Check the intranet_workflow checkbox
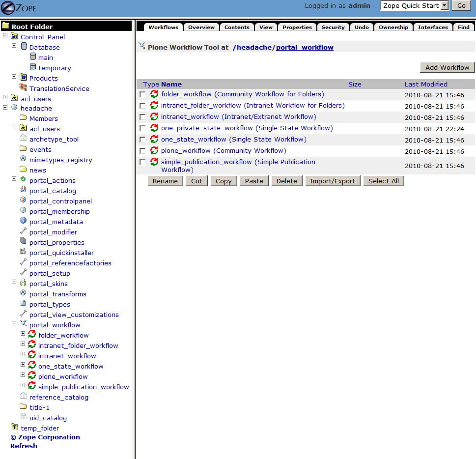Screen dimensions: 476x459 click(142, 117)
